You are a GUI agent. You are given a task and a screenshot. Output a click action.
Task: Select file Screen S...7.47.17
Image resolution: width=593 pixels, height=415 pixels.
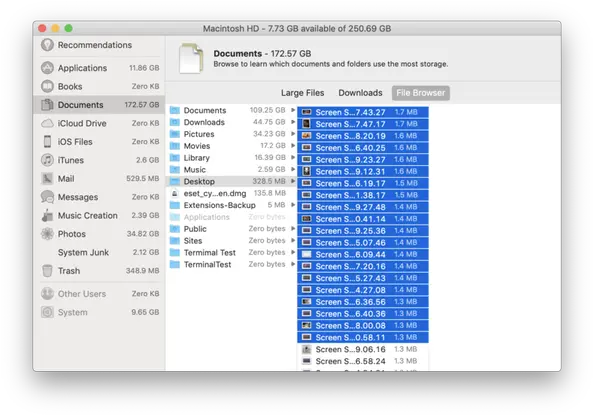tap(363, 124)
